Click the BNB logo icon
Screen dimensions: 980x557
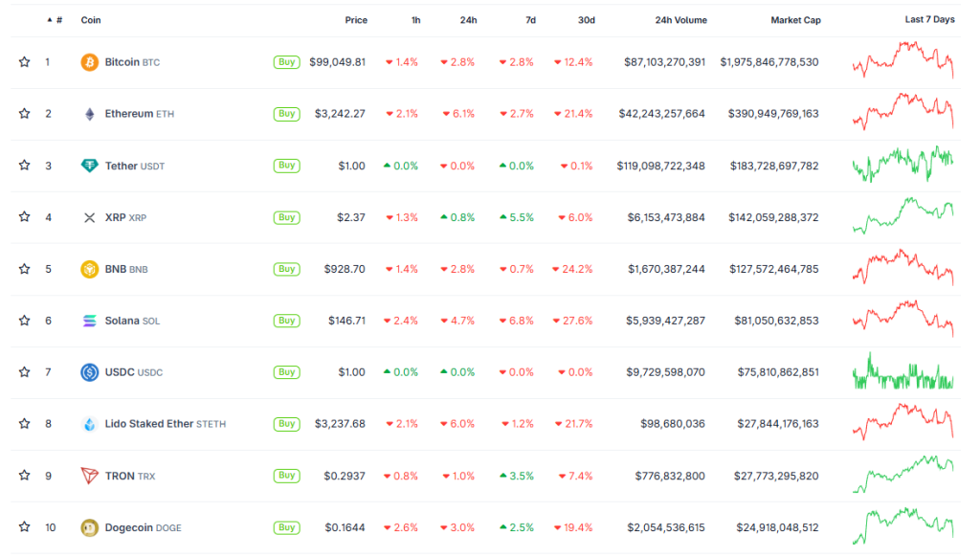point(89,269)
